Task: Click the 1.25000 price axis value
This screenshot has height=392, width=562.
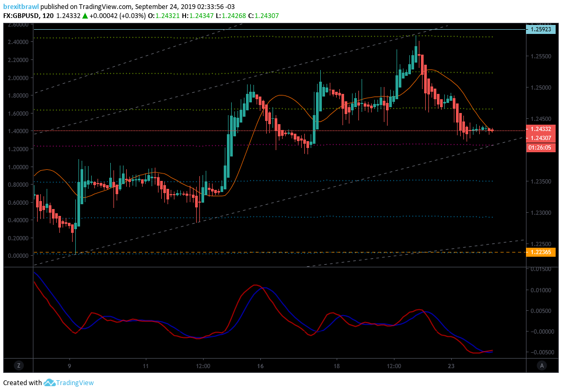Action: (541, 88)
